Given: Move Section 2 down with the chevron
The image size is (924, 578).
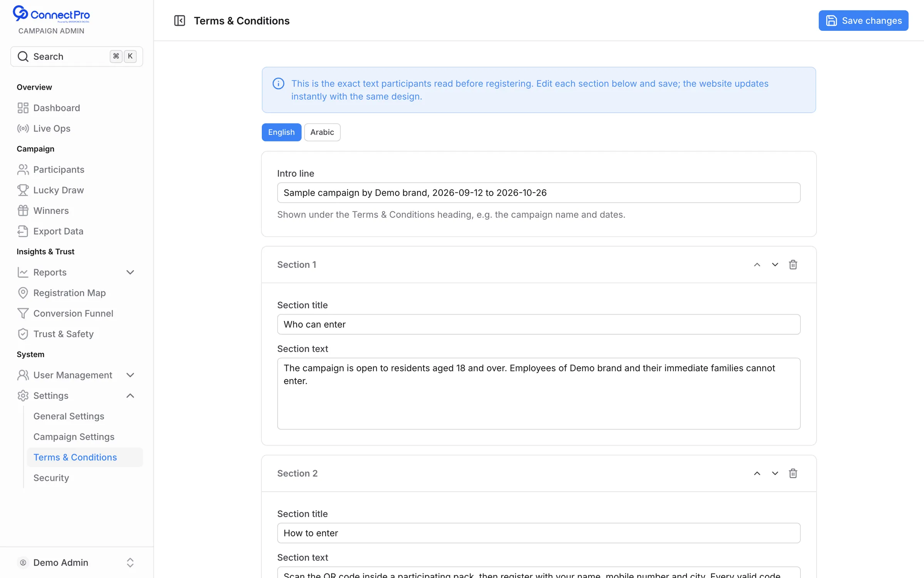Looking at the screenshot, I should click(775, 473).
